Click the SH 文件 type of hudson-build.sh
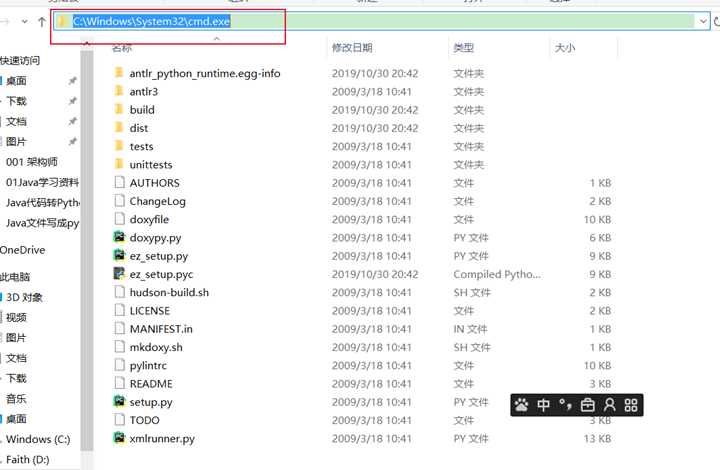 click(x=472, y=292)
